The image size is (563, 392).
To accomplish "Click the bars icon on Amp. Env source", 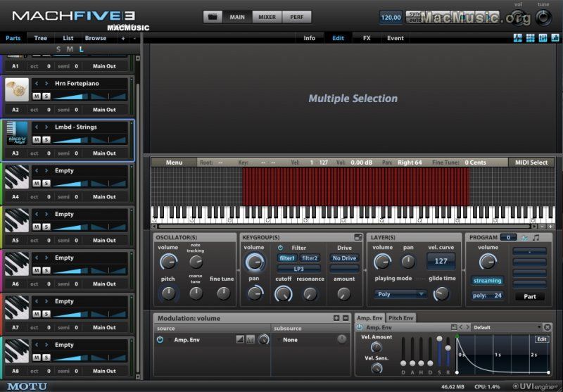I will tap(251, 339).
